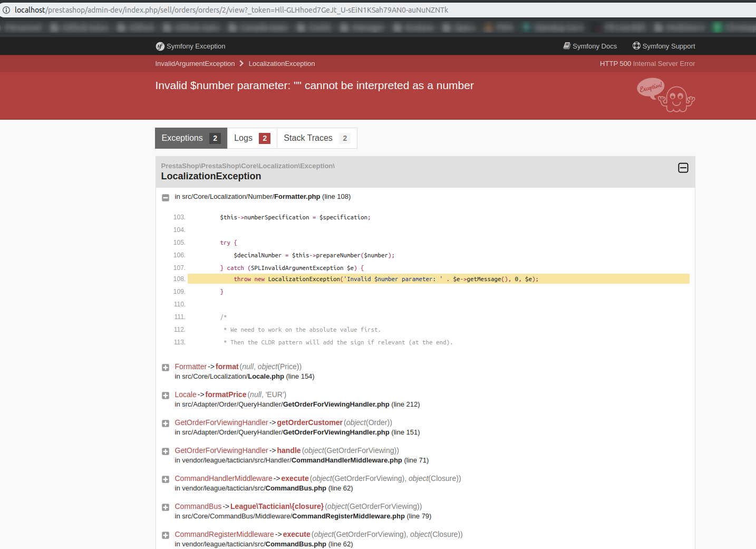This screenshot has width=756, height=549.
Task: Click 'Formatter.php (line 108)' file path
Action: click(x=263, y=197)
